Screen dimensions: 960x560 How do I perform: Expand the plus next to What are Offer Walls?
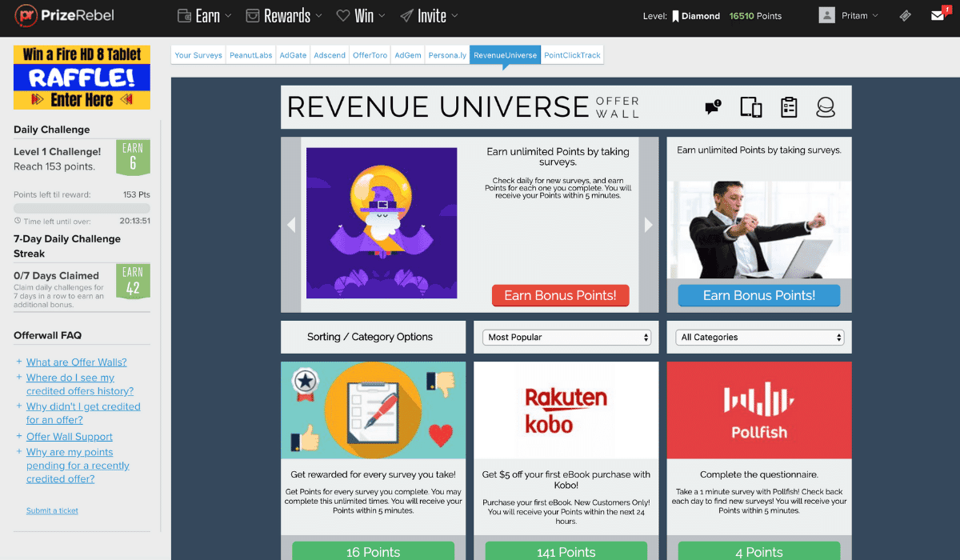pos(19,362)
